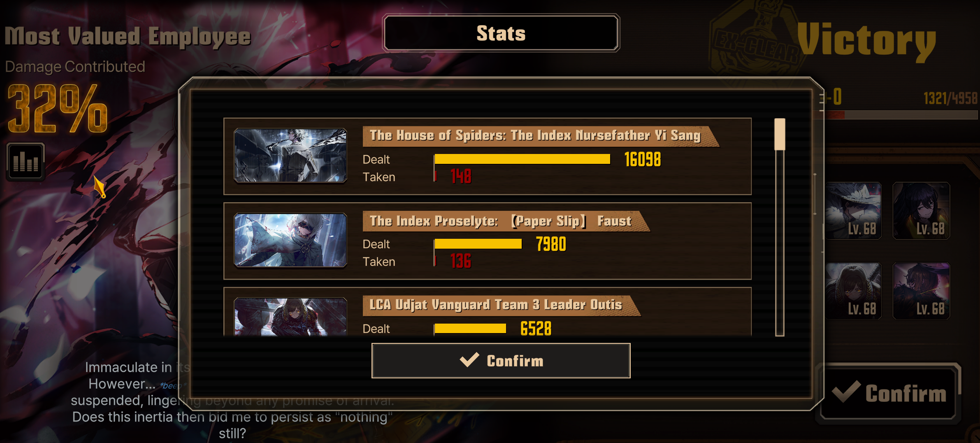Click the large Confirm button beside the Stats panel
This screenshot has height=443, width=980.
point(889,392)
